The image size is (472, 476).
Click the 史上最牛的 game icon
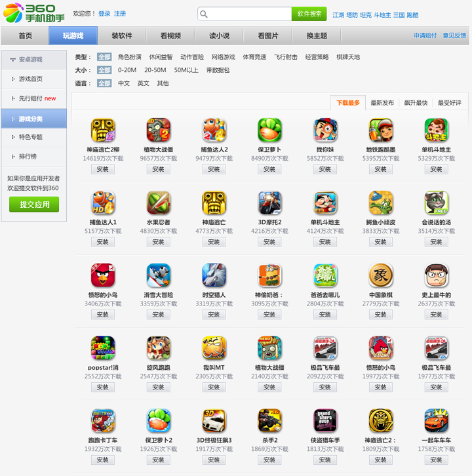pos(436,275)
